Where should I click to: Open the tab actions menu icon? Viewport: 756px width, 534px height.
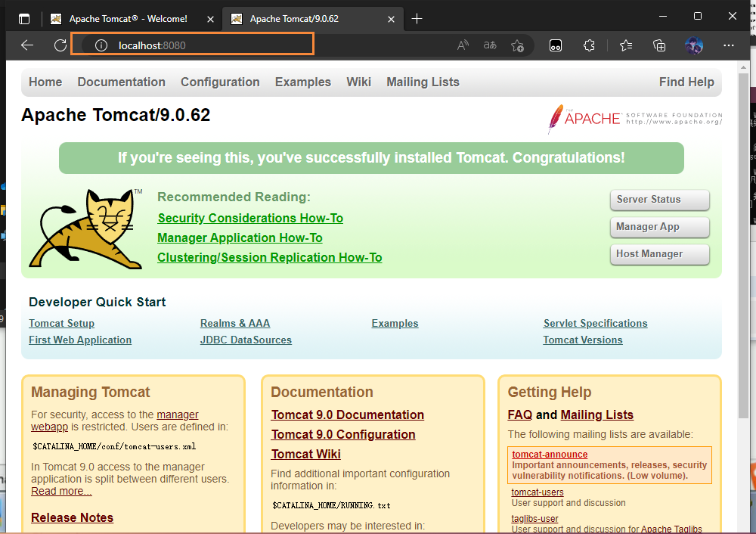click(x=24, y=19)
